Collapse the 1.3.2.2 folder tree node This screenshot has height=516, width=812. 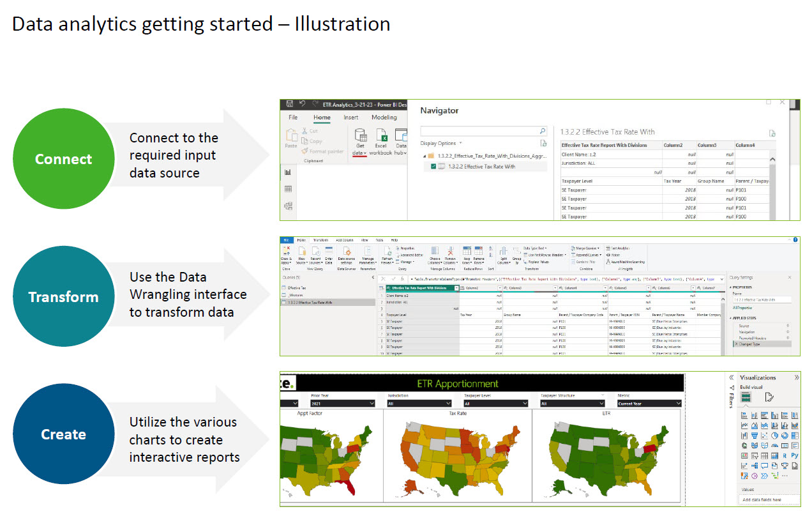pos(423,156)
